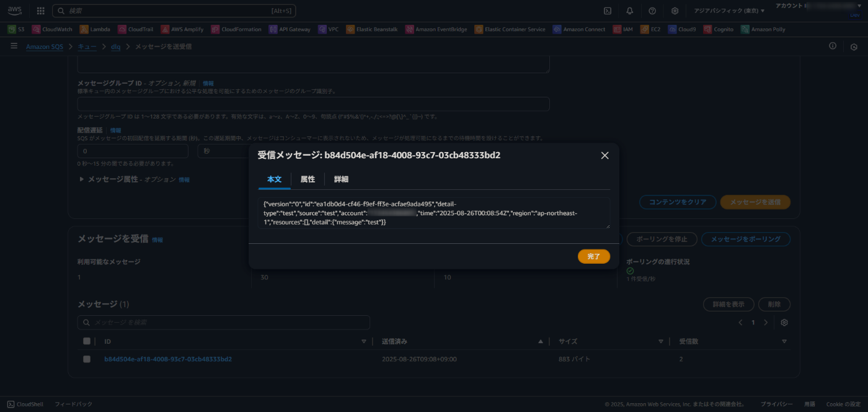Select message b84d504e row checkbox

(x=87, y=359)
